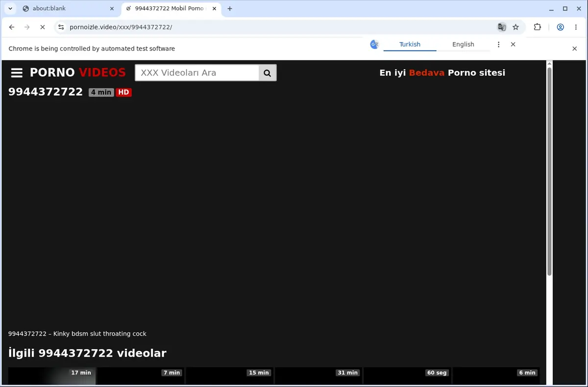Image resolution: width=588 pixels, height=387 pixels.
Task: Open the thumbnail labeled 15 min
Action: (x=230, y=376)
